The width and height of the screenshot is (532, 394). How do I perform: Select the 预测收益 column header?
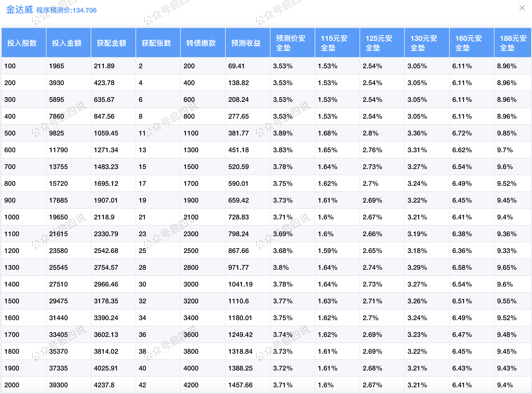[x=246, y=43]
